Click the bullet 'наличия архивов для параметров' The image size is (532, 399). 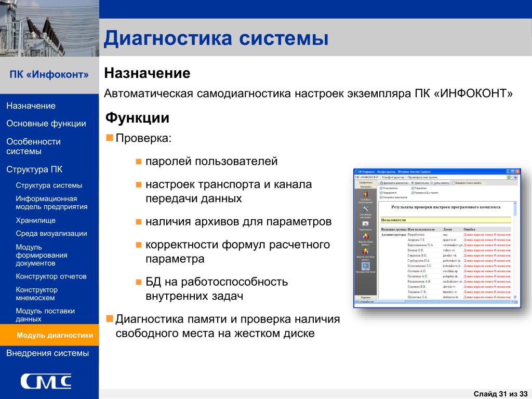[x=238, y=221]
